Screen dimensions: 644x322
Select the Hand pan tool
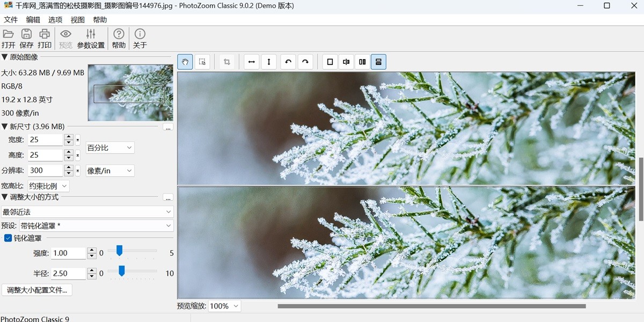point(185,62)
